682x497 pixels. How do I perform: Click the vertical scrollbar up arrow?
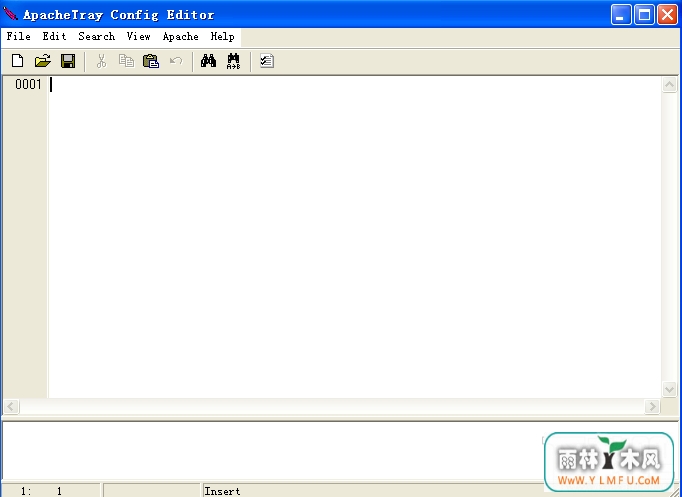[x=669, y=84]
